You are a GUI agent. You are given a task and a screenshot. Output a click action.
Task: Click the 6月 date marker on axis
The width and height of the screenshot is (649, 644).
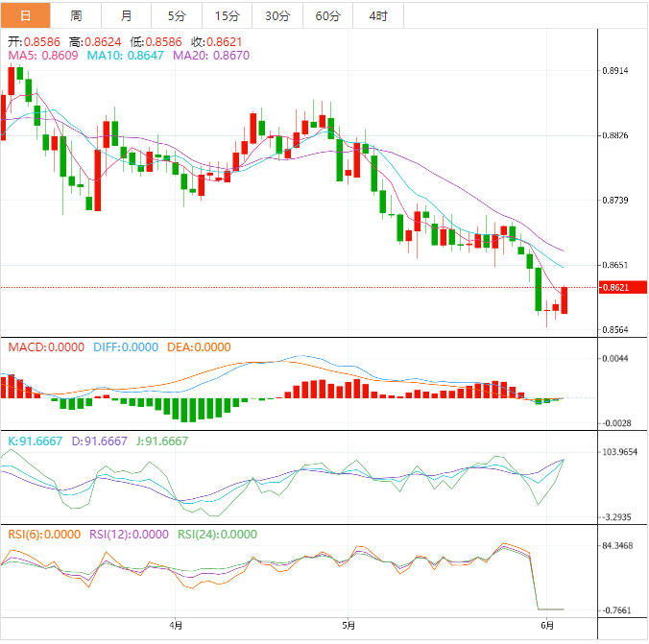tap(546, 626)
